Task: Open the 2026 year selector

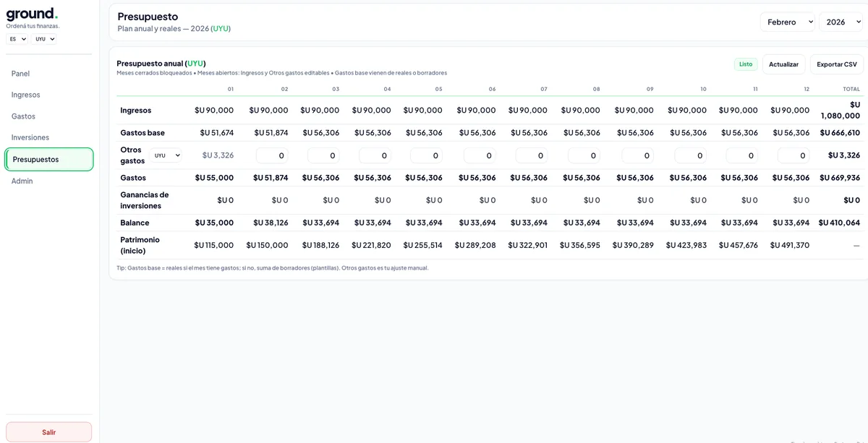Action: [841, 22]
